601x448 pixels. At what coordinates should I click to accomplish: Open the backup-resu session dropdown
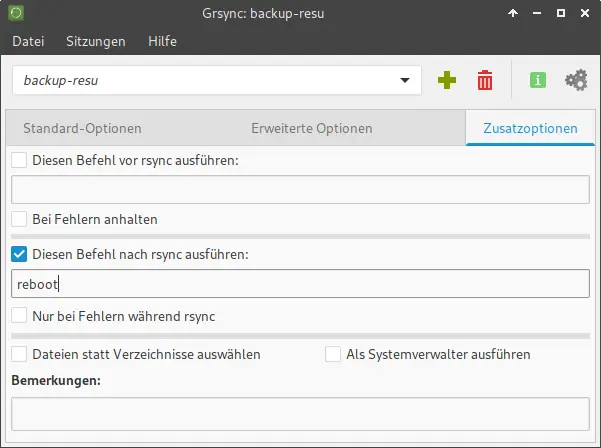pos(404,80)
